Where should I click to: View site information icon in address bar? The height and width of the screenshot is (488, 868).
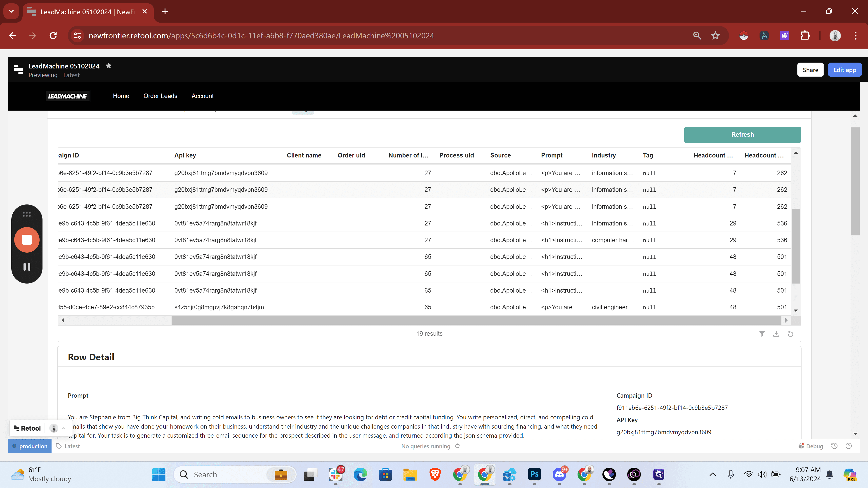[78, 36]
